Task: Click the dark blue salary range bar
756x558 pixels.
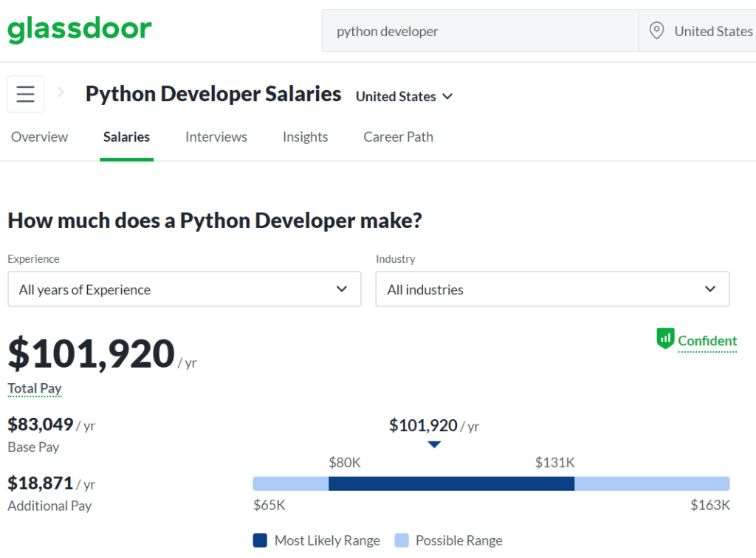Action: coord(451,483)
